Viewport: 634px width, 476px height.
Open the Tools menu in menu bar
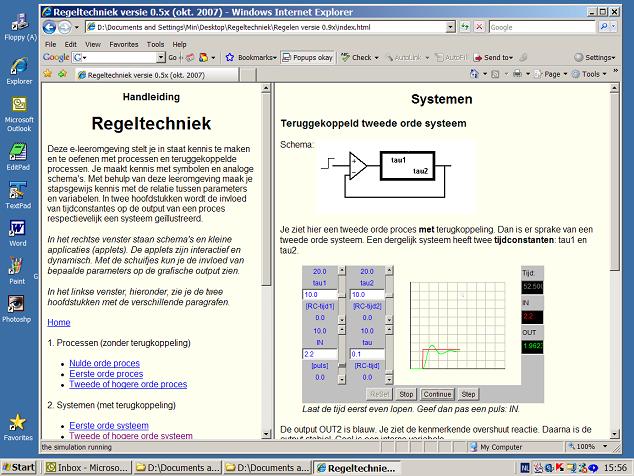pyautogui.click(x=155, y=44)
